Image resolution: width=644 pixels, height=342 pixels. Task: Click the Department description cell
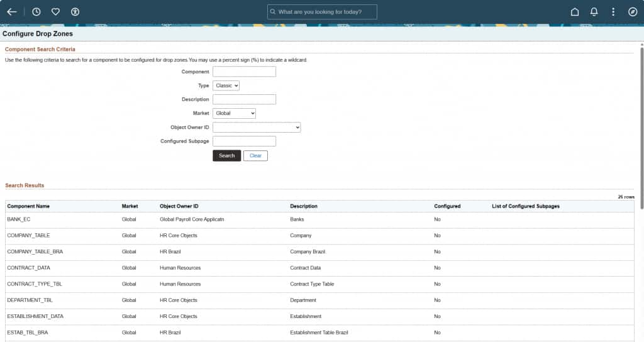(303, 300)
